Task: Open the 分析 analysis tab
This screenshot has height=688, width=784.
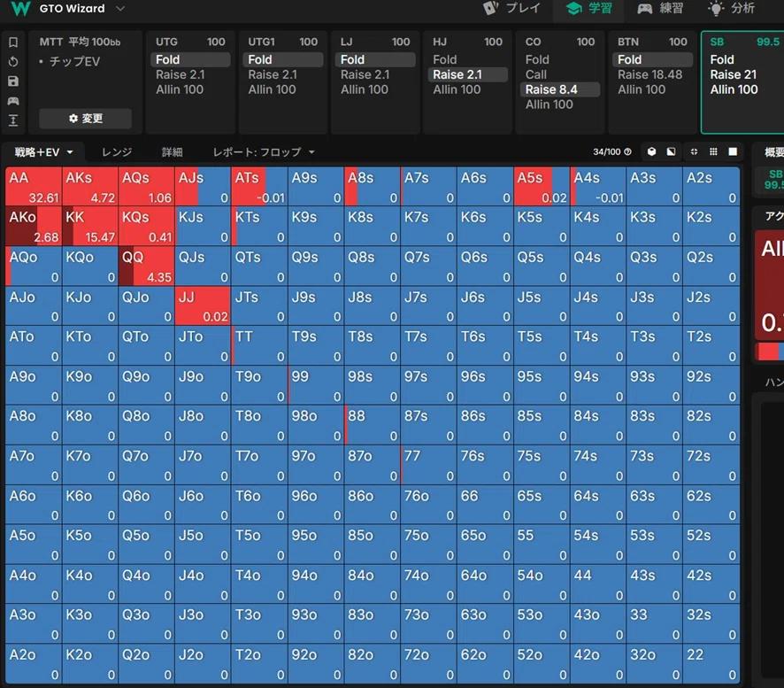Action: point(732,8)
